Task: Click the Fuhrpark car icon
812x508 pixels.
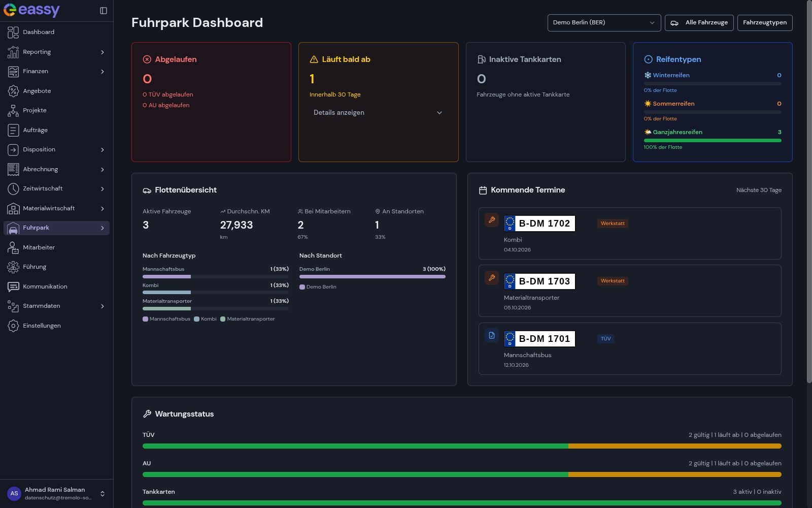Action: point(13,228)
